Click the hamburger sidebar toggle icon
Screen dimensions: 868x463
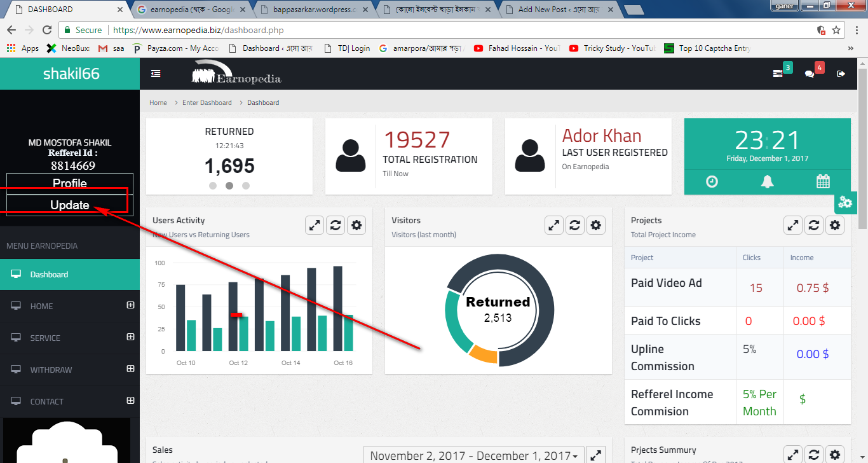tap(156, 74)
